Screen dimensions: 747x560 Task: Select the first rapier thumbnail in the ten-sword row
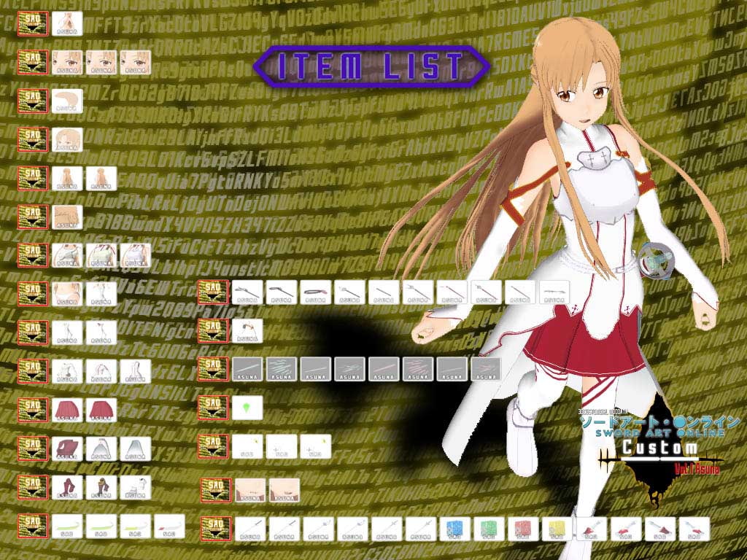pyautogui.click(x=247, y=292)
